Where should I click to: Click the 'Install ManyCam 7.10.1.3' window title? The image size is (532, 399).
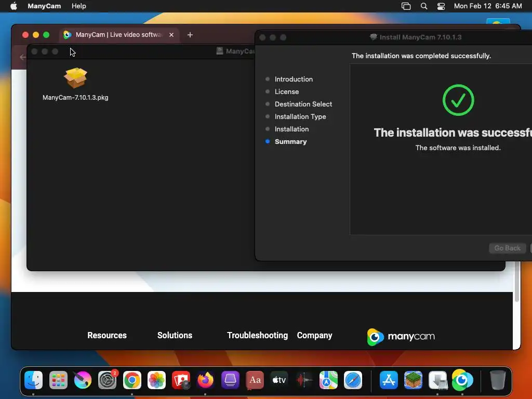coord(420,37)
